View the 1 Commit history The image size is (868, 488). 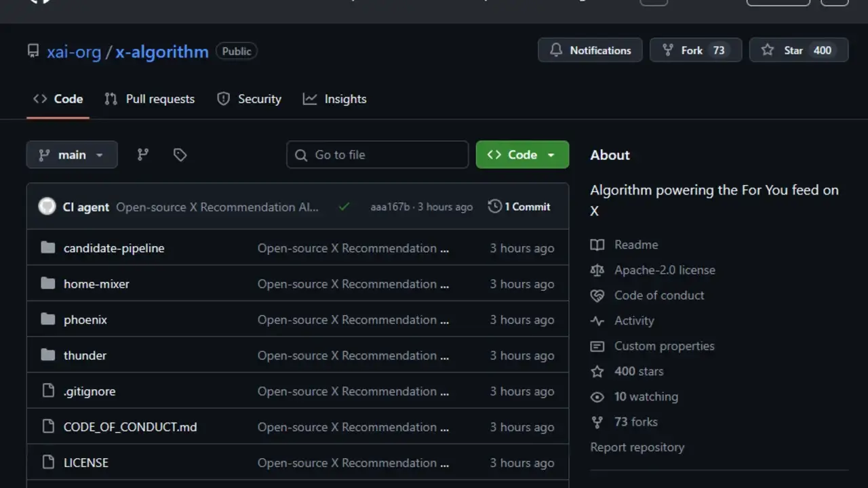click(x=519, y=207)
